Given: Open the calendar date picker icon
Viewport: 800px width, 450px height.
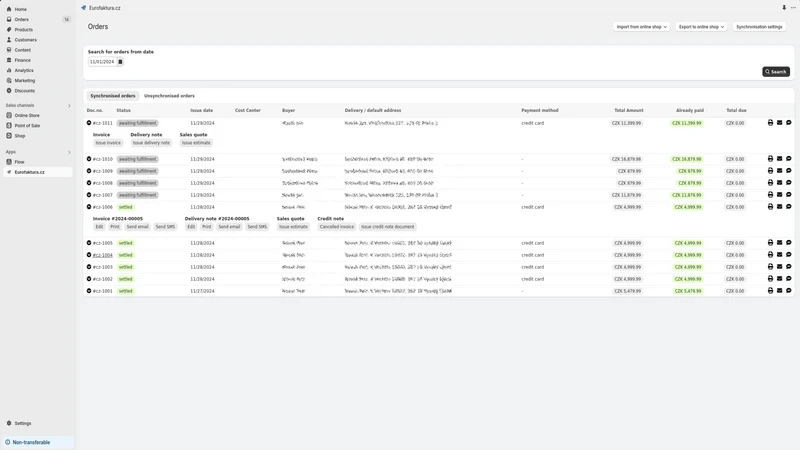Looking at the screenshot, I should (120, 62).
